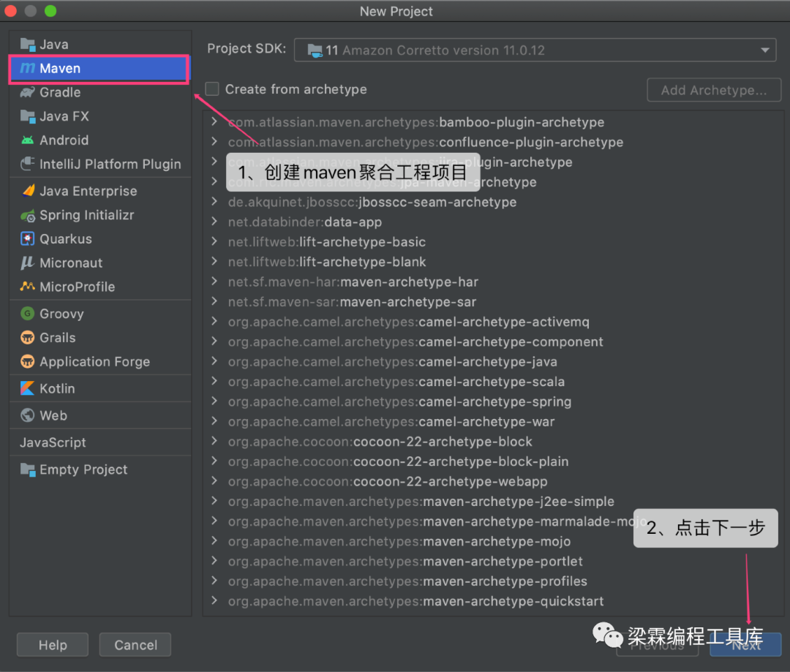The image size is (790, 672).
Task: Expand jbosscc-seam-archetype entry
Action: point(214,202)
